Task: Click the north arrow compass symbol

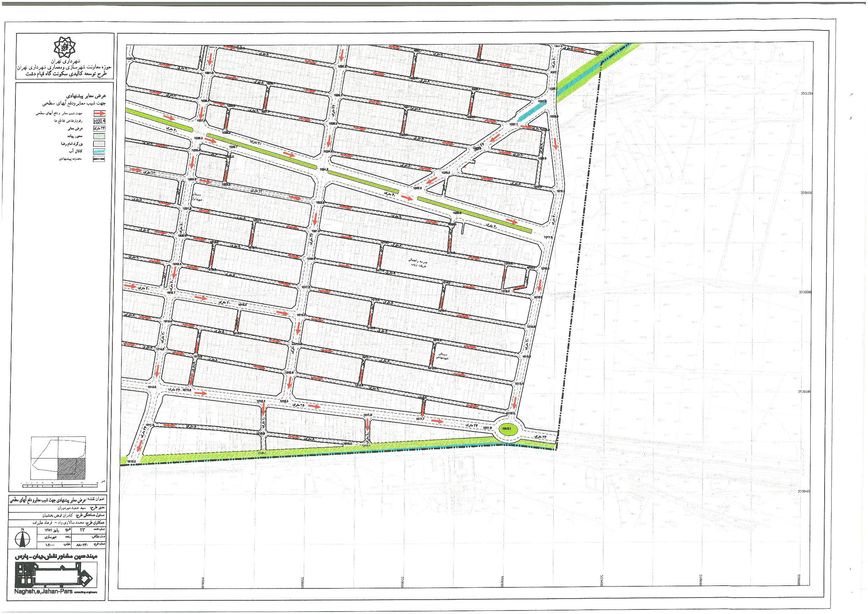Action: tap(22, 539)
